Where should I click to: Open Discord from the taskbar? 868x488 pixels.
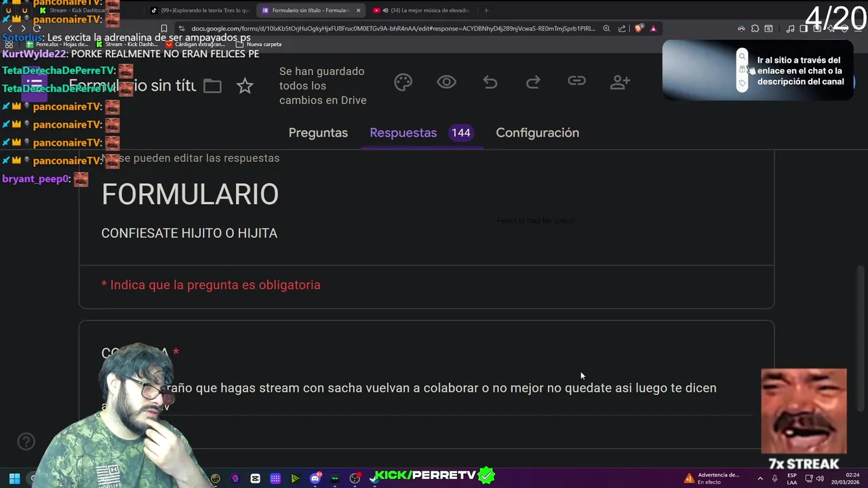pyautogui.click(x=315, y=479)
